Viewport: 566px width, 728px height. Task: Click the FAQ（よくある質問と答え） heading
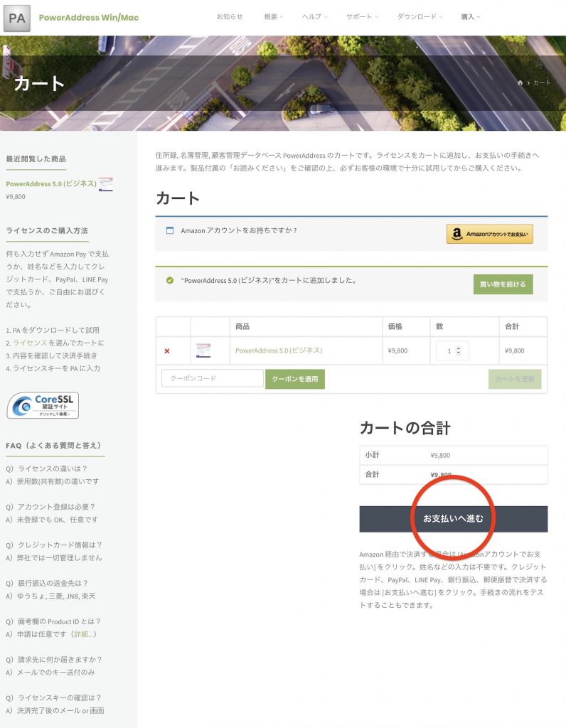(54, 446)
